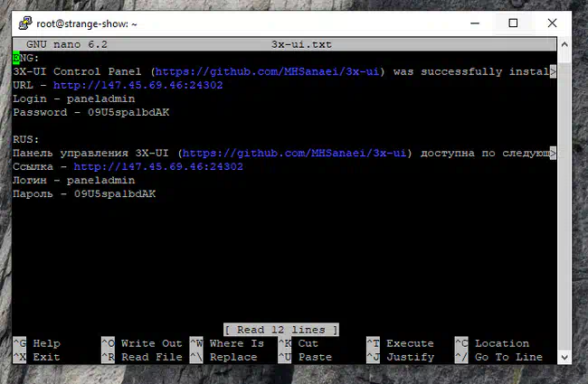Click the 'Password - 09U5spalbdAK' line
The image size is (588, 384).
[x=91, y=112]
